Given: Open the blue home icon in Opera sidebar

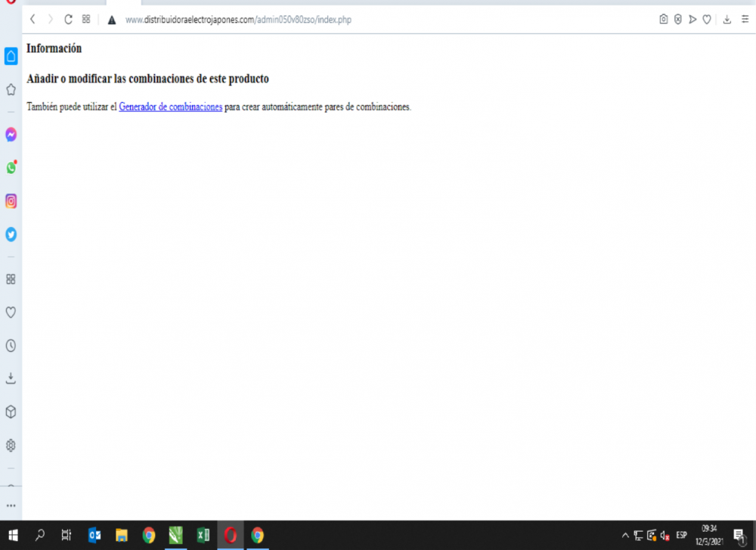Looking at the screenshot, I should coord(11,56).
